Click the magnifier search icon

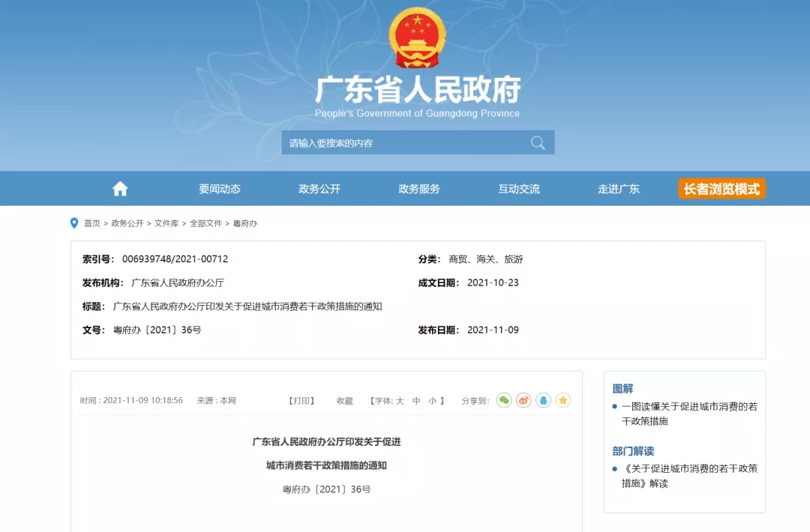coord(538,143)
